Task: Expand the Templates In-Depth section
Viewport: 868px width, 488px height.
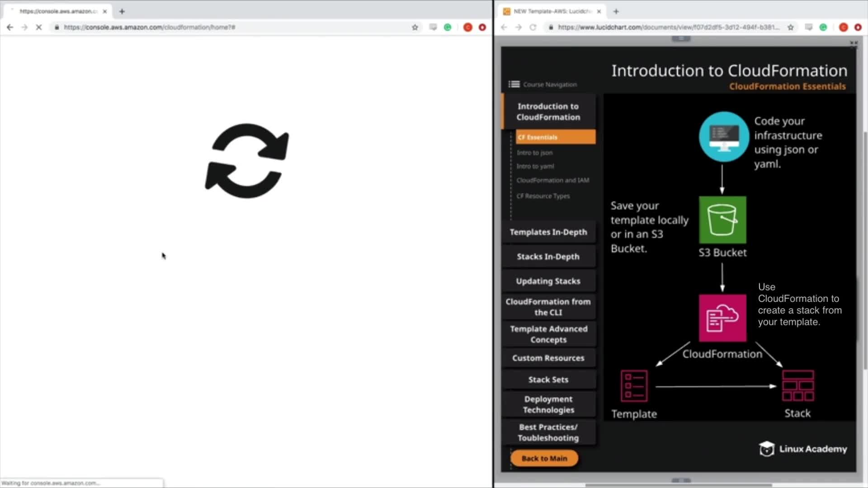Action: click(x=548, y=232)
